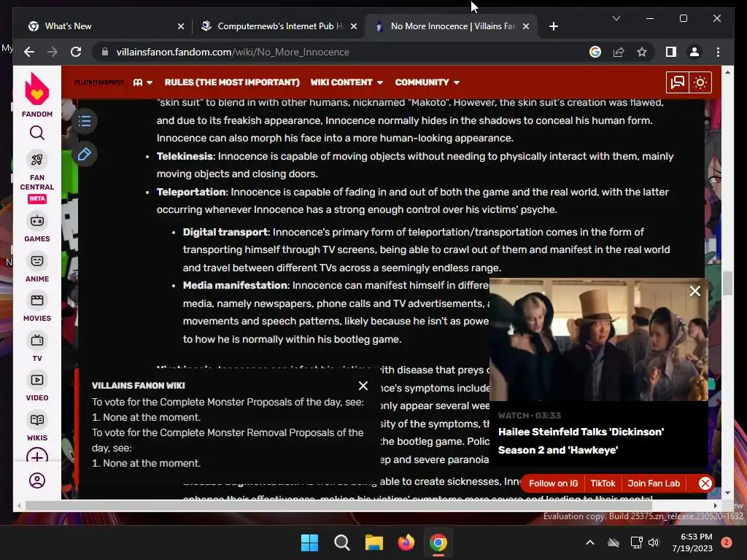
Task: Expand the Community dropdown
Action: 427,82
